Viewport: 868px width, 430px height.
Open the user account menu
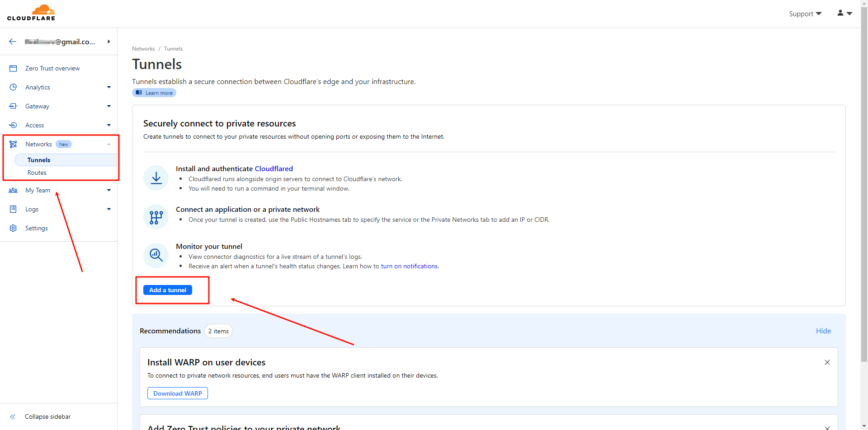point(844,13)
